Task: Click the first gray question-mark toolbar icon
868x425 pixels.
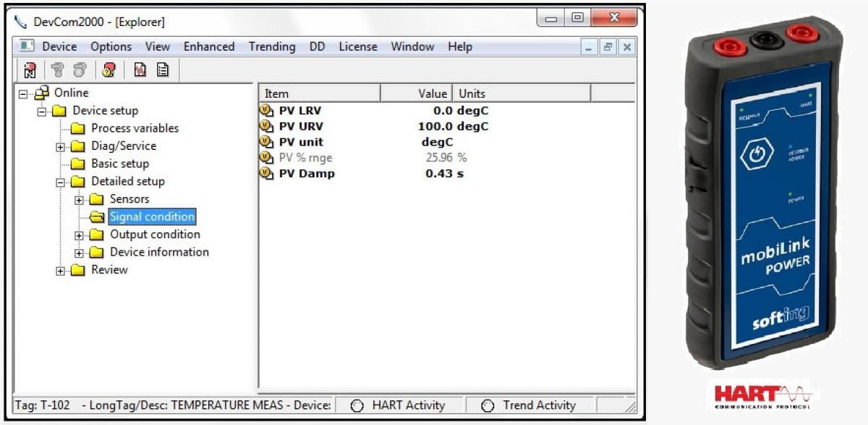Action: 57,71
